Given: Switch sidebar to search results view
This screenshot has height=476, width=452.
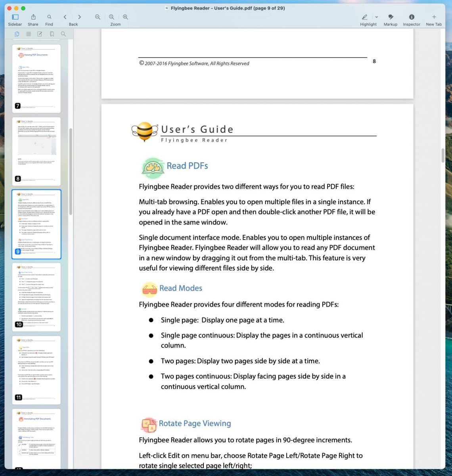Looking at the screenshot, I should [x=63, y=34].
